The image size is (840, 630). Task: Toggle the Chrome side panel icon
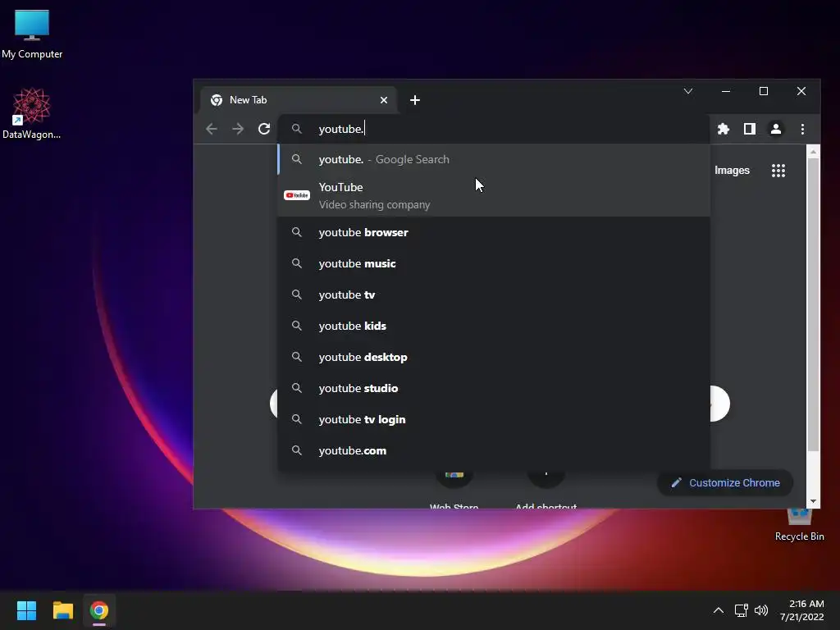750,129
